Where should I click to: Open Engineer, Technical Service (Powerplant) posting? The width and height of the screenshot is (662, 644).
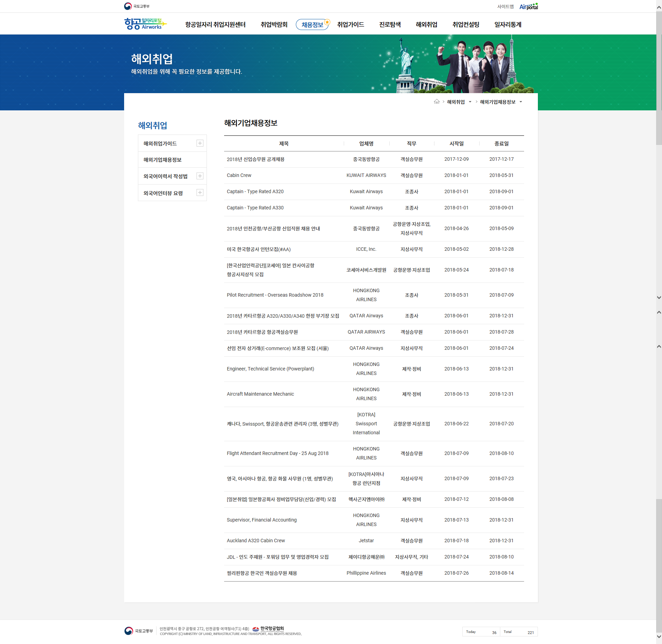click(x=270, y=369)
